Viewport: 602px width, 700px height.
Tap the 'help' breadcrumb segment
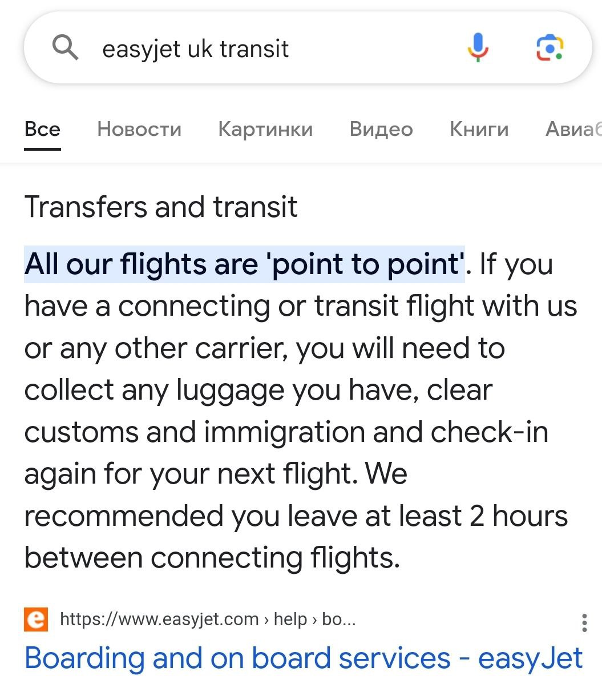290,619
